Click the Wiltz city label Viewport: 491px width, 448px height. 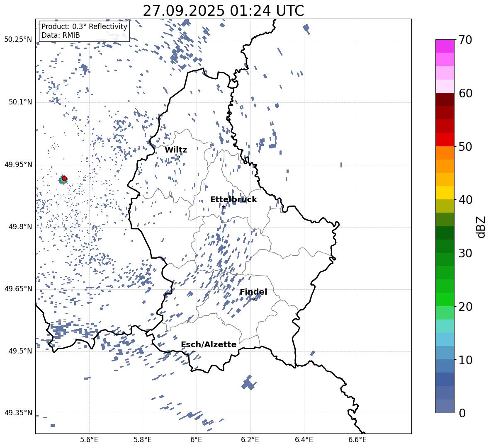coord(176,150)
